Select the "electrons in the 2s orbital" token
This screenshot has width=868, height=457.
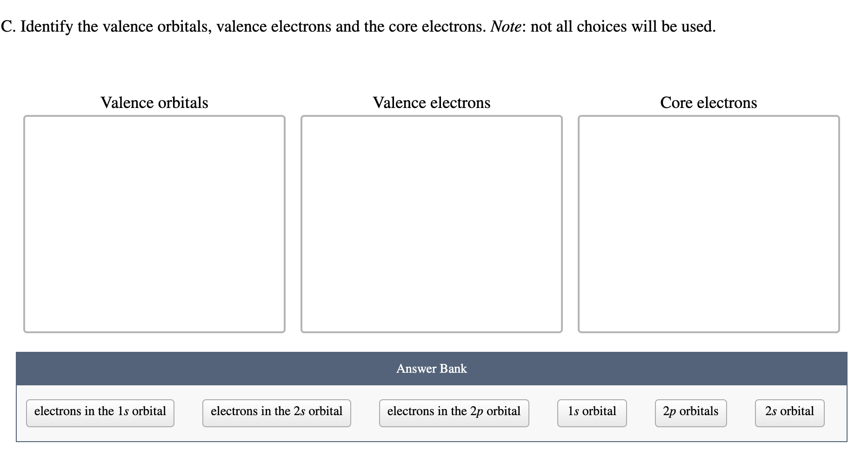276,411
